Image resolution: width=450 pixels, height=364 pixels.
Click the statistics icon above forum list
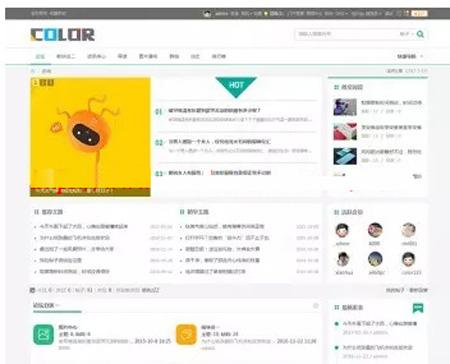(x=32, y=290)
